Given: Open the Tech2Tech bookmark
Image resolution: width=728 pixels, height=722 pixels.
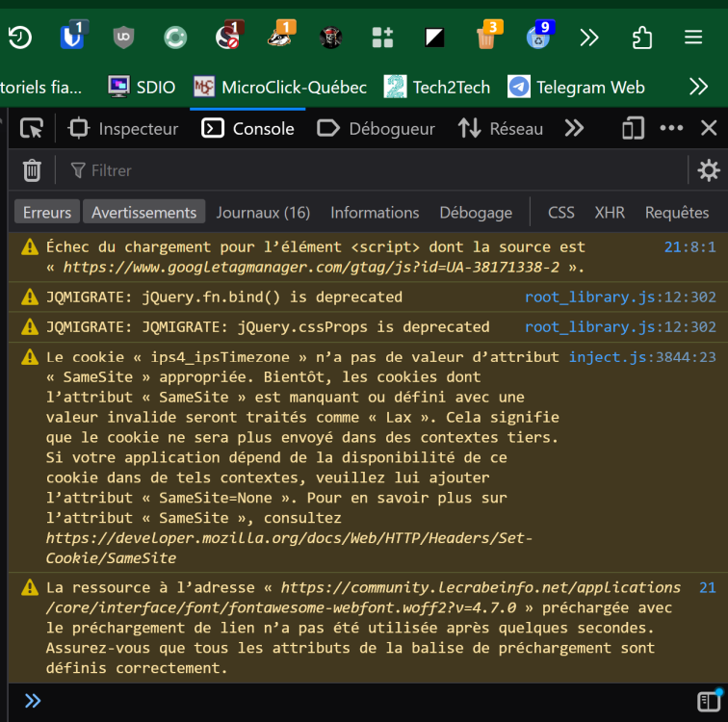Looking at the screenshot, I should click(x=437, y=87).
